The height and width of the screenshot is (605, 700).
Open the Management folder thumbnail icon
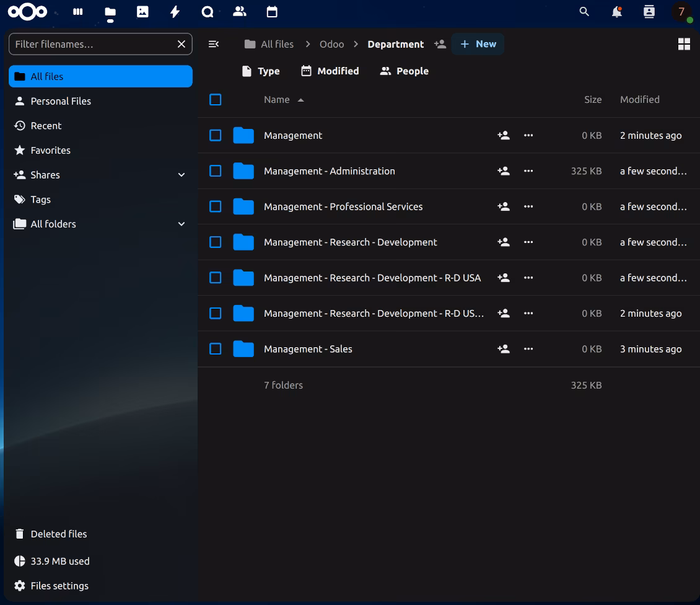243,135
